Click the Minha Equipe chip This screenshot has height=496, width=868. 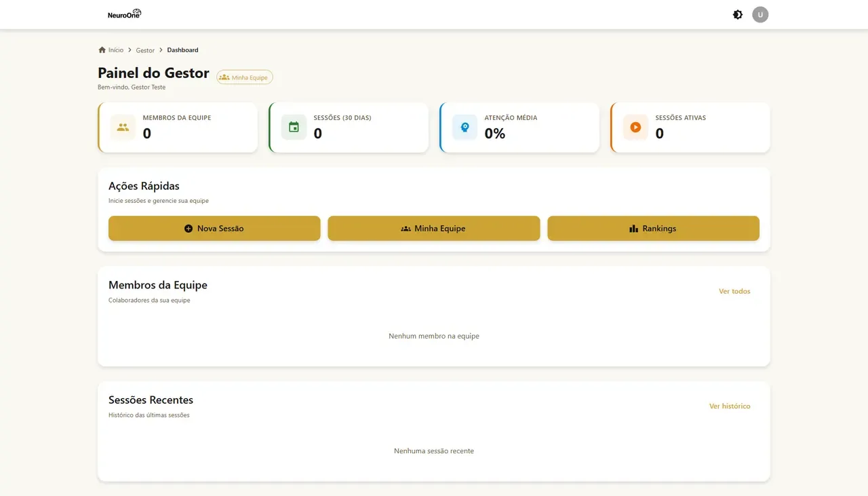click(245, 77)
